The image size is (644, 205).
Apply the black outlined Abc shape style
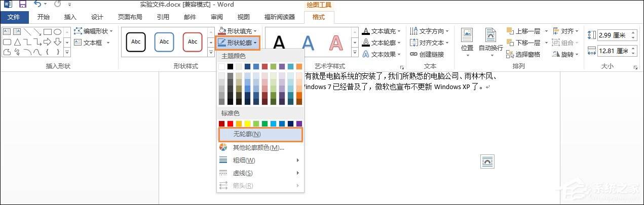coord(136,42)
